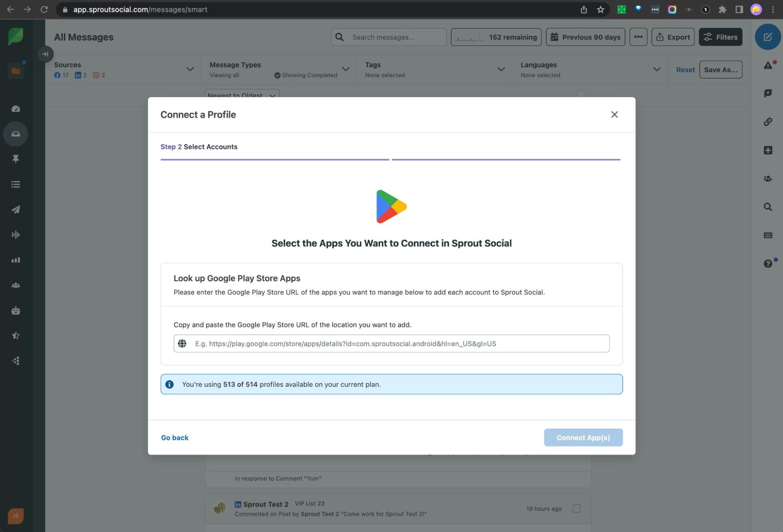Viewport: 783px width, 532px height.
Task: Open the Reports bar chart icon
Action: click(x=16, y=260)
